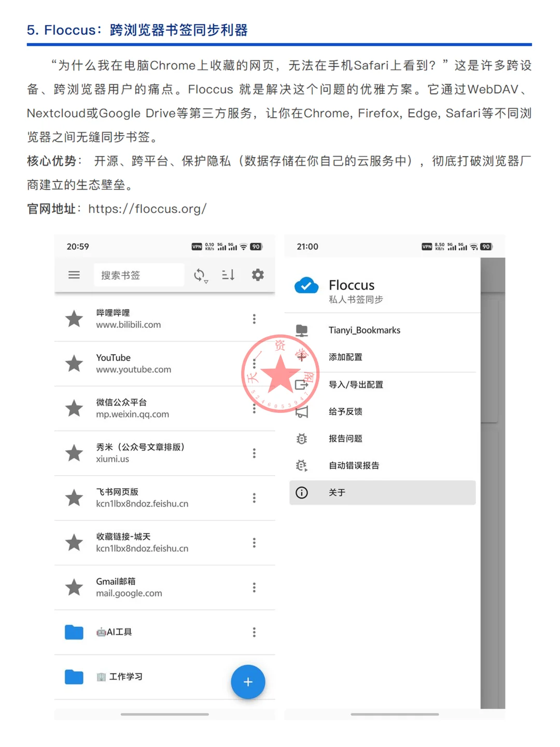The height and width of the screenshot is (747, 560).
Task: Tap the star icon beside 飞书网页版
Action: [74, 498]
